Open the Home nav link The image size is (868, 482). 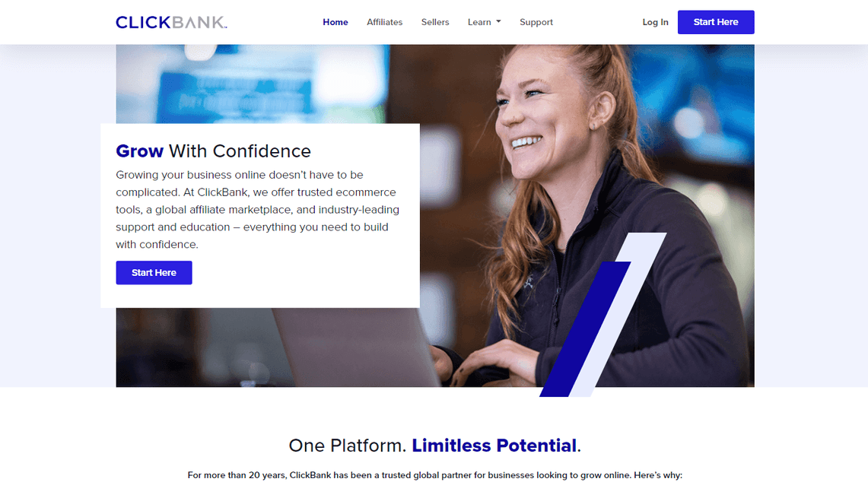pyautogui.click(x=335, y=22)
